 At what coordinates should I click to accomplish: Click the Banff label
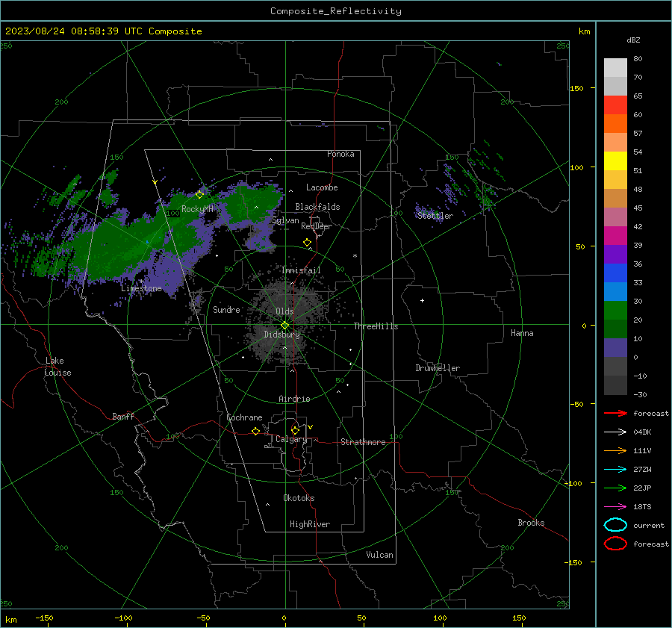pyautogui.click(x=123, y=416)
